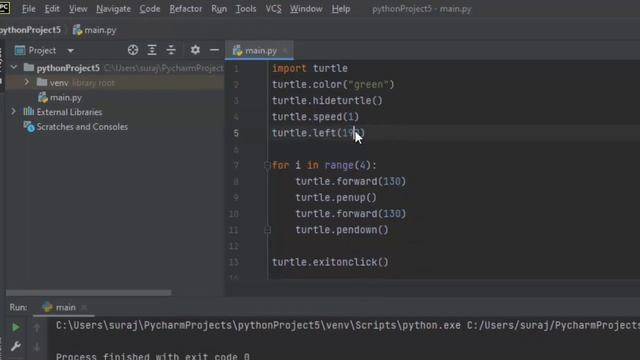Click pythonProject5 breadcrumb
This screenshot has width=640, height=360.
click(31, 30)
